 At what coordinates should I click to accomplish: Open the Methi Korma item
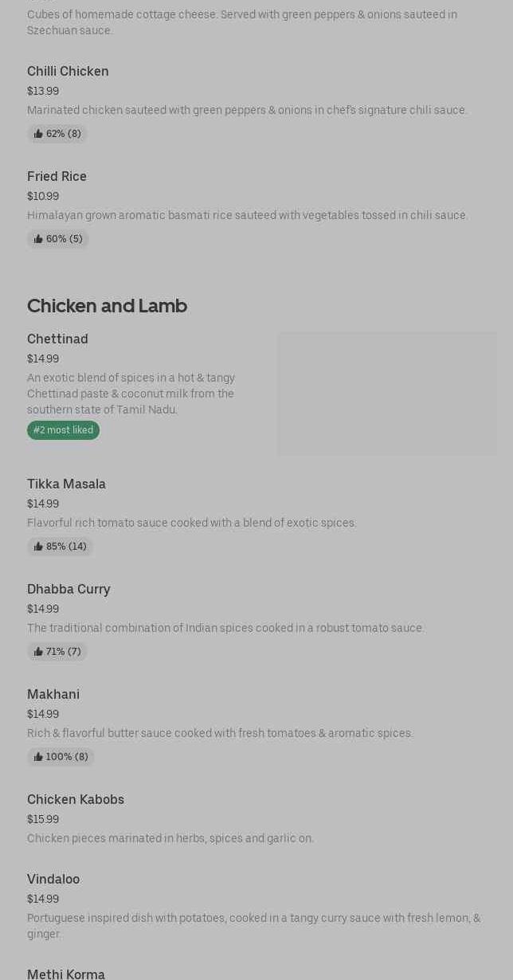coord(66,974)
